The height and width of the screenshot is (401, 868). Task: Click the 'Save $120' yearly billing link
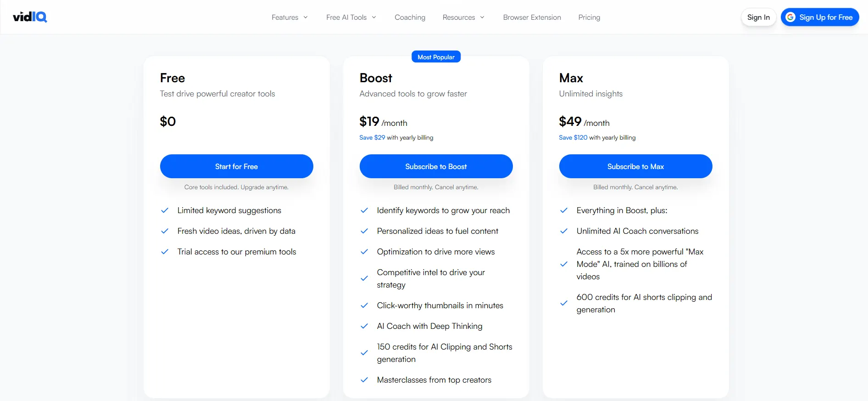pyautogui.click(x=573, y=137)
